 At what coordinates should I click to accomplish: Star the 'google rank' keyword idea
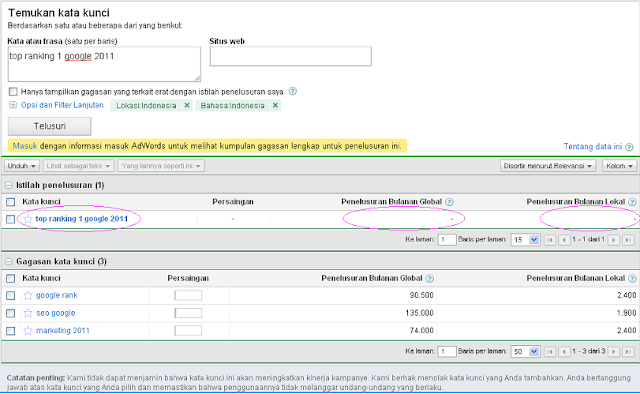point(28,295)
